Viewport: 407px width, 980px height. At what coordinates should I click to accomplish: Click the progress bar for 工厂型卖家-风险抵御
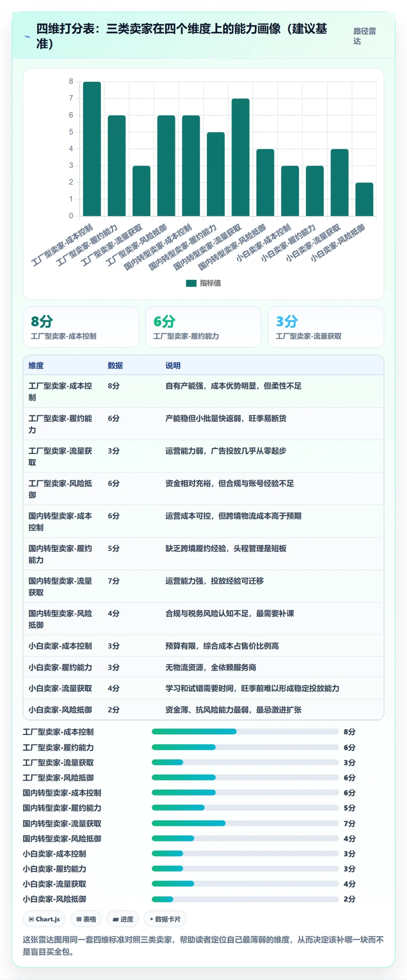[x=245, y=777]
